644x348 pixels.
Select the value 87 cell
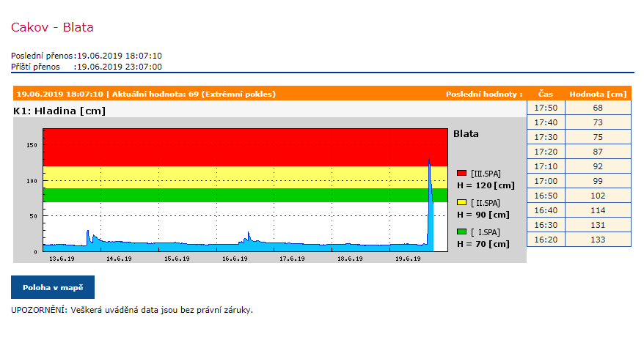[598, 152]
